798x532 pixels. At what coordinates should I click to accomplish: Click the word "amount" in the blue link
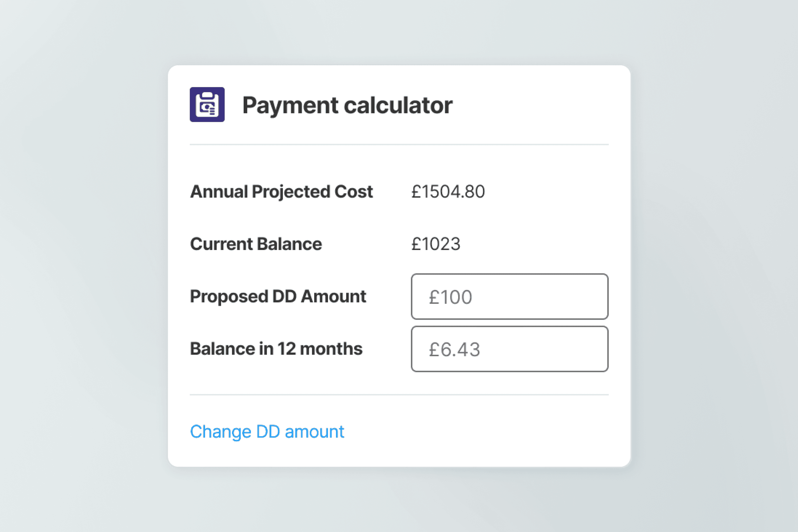click(314, 432)
